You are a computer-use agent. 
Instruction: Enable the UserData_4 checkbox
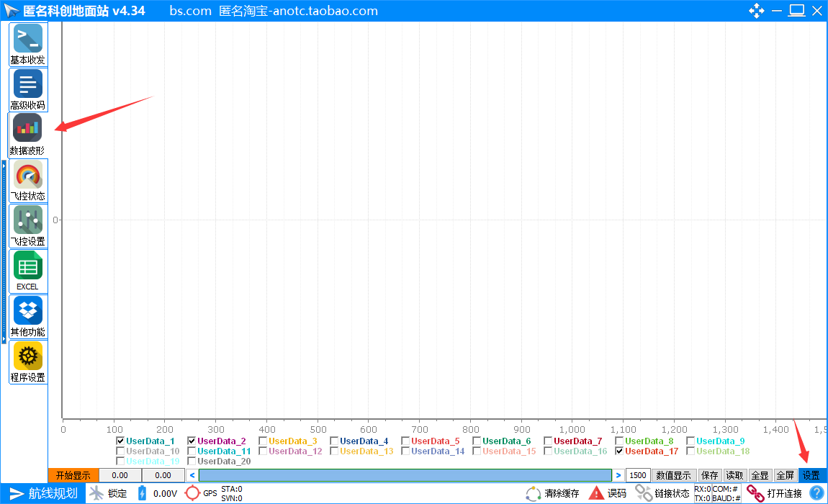(334, 441)
